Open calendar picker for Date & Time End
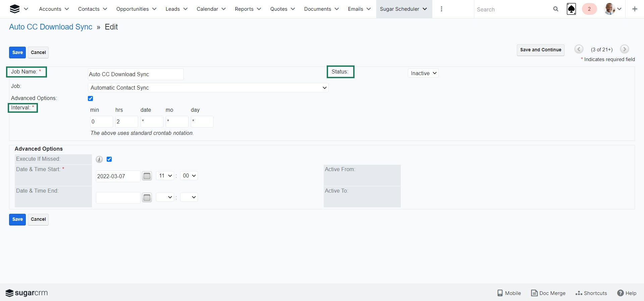The width and height of the screenshot is (644, 301). point(147,197)
